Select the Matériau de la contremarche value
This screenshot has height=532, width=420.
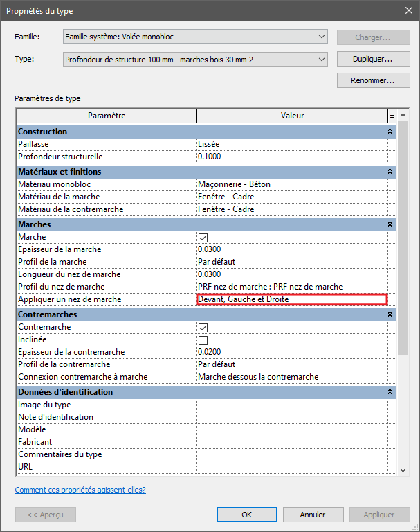coord(292,209)
